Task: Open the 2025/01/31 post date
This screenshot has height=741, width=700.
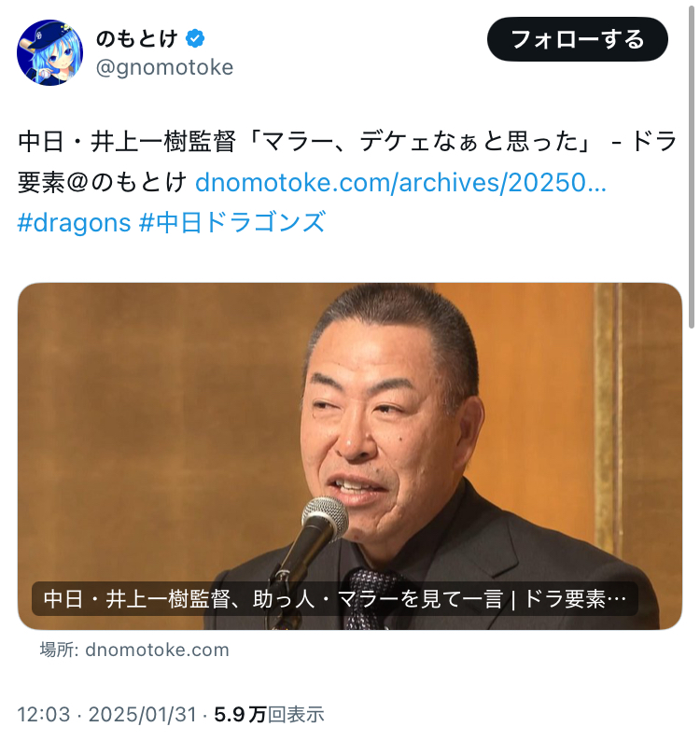Action: (x=142, y=715)
